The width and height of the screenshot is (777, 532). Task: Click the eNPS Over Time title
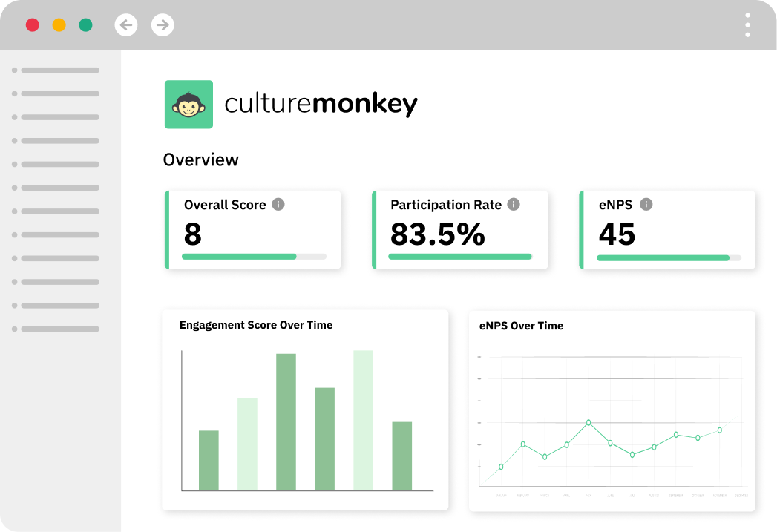pyautogui.click(x=521, y=326)
